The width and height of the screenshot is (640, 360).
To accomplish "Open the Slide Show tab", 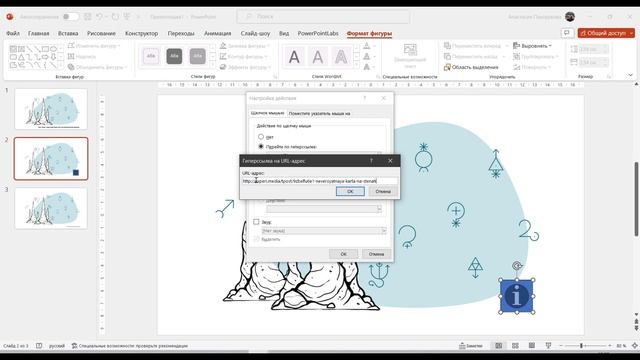I will point(255,33).
